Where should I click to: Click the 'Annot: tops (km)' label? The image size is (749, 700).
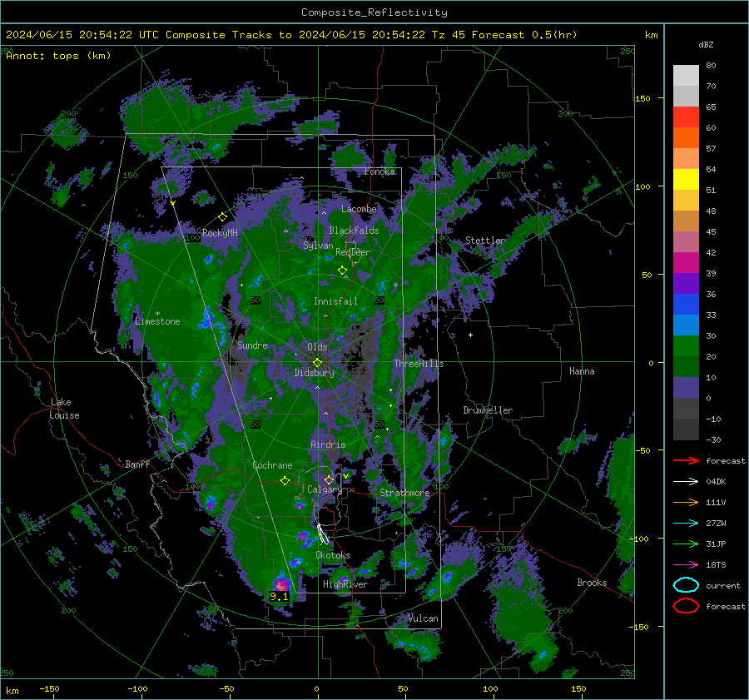coord(58,56)
